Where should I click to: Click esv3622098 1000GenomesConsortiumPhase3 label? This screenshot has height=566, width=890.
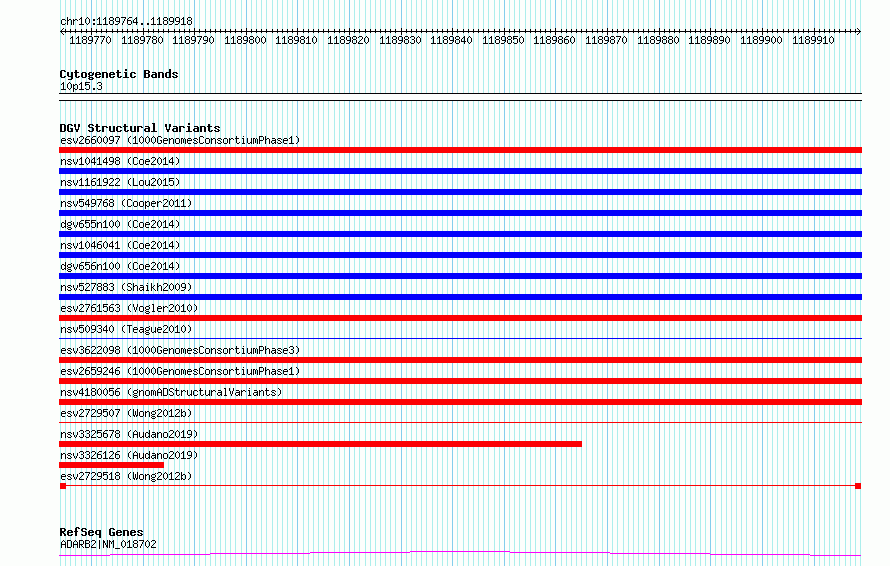click(180, 350)
